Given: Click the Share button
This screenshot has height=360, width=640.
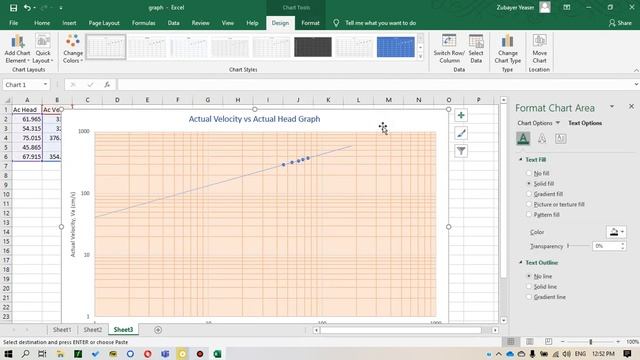Looking at the screenshot, I should tap(620, 23).
